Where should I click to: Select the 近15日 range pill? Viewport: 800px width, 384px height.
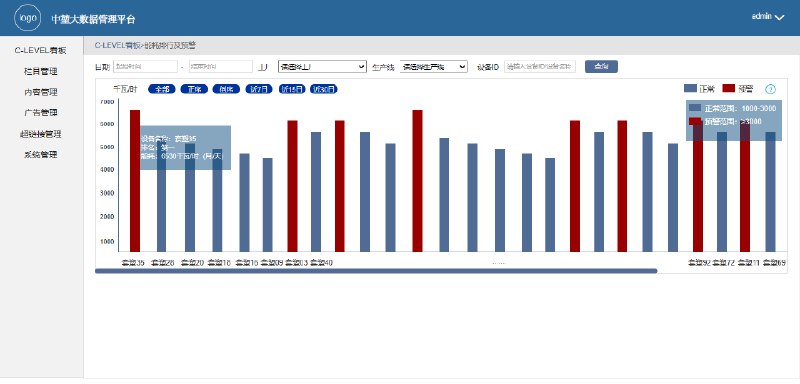pos(292,89)
